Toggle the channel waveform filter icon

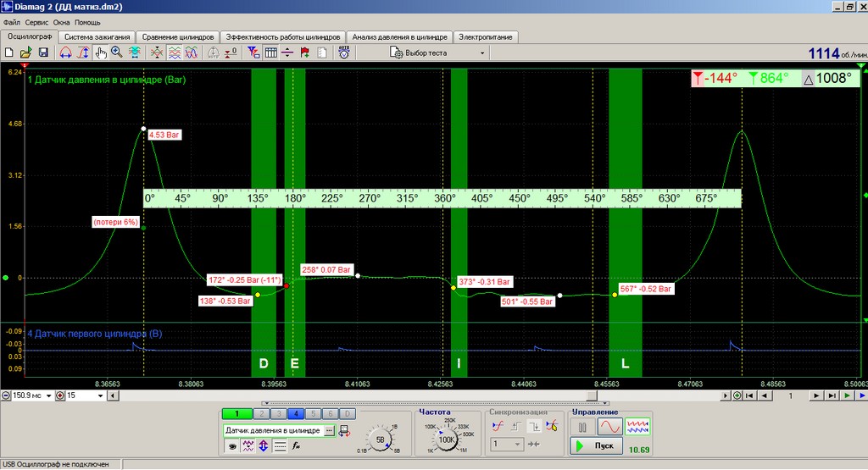click(x=248, y=445)
